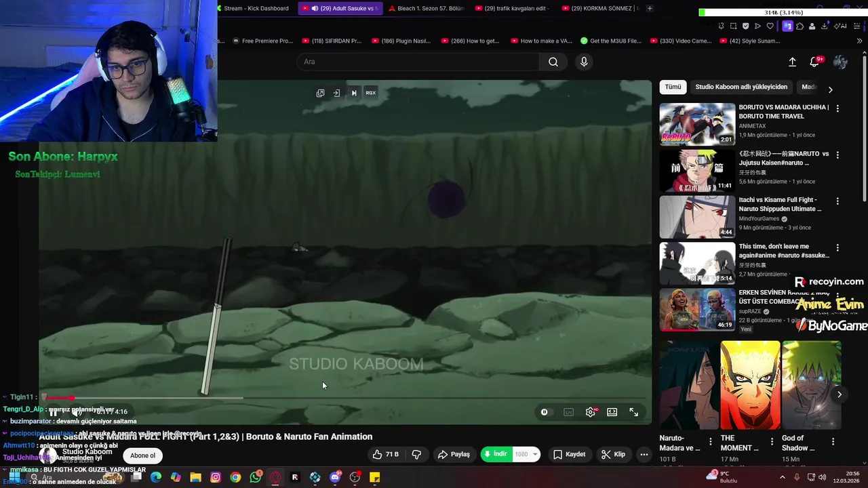This screenshot has width=868, height=488.
Task: Click the browser snapshot selection icon
Action: (x=733, y=26)
